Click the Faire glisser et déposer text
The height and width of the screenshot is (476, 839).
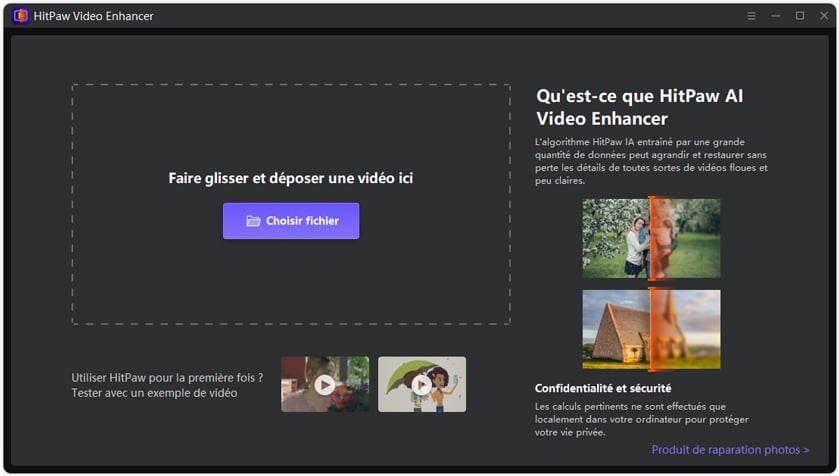click(x=290, y=178)
